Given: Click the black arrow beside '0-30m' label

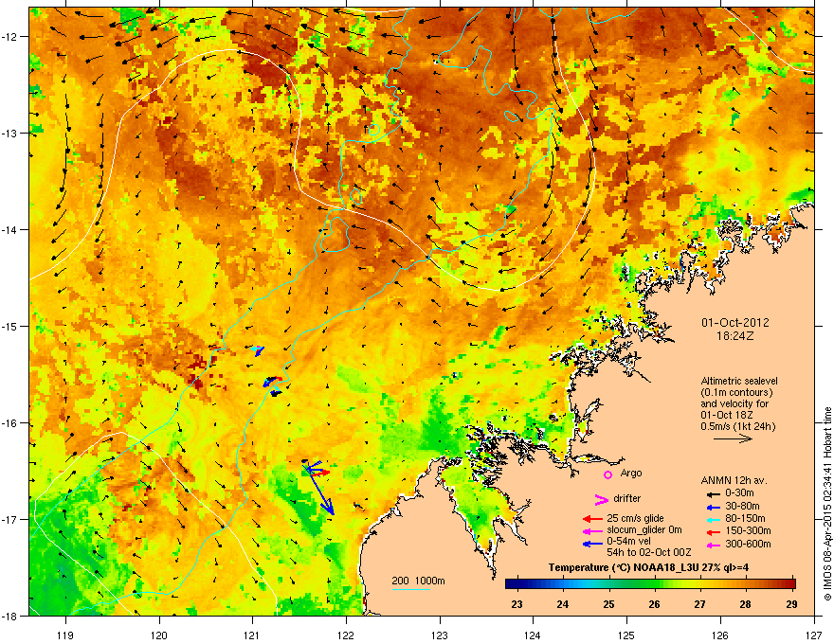Looking at the screenshot, I should click(714, 494).
